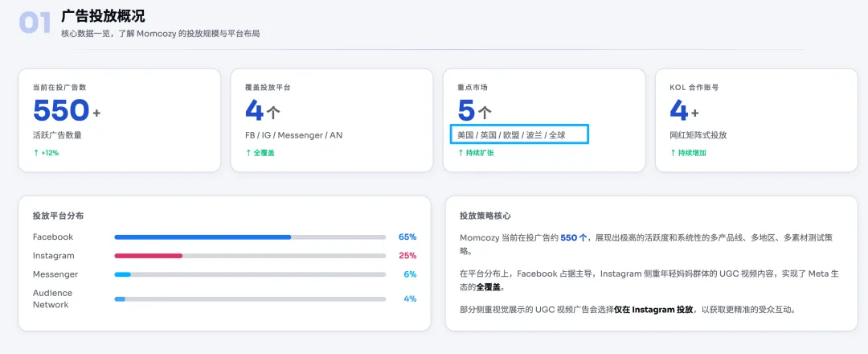Click the 投放策略核心 panel title

[x=485, y=216]
